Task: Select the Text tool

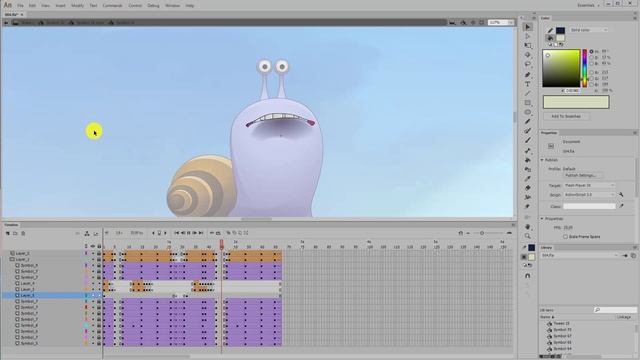Action: click(528, 84)
